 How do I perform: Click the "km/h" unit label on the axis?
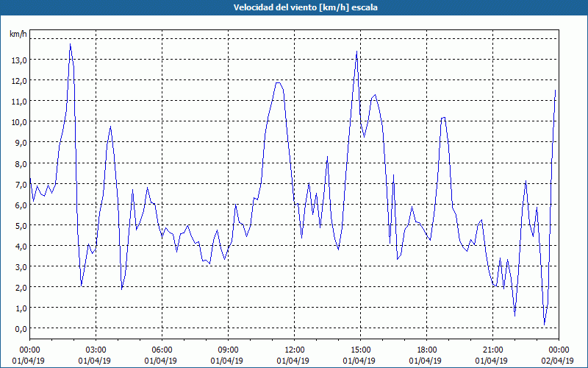click(18, 34)
